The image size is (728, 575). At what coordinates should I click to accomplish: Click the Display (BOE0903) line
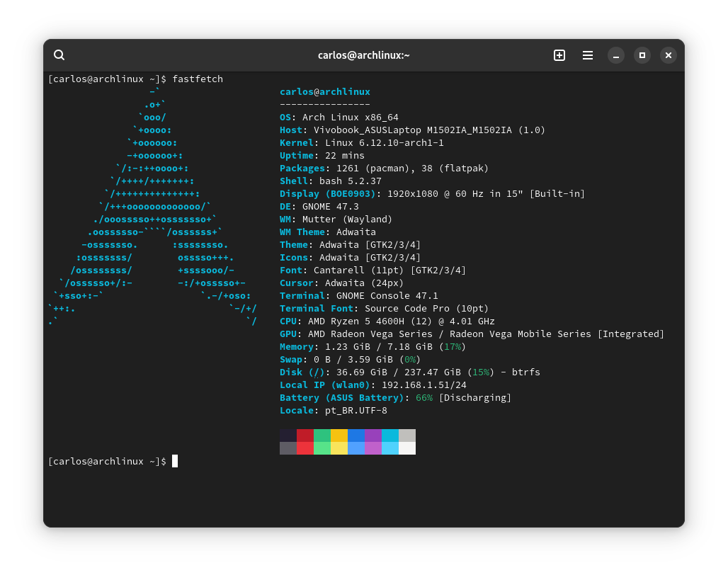(x=432, y=194)
